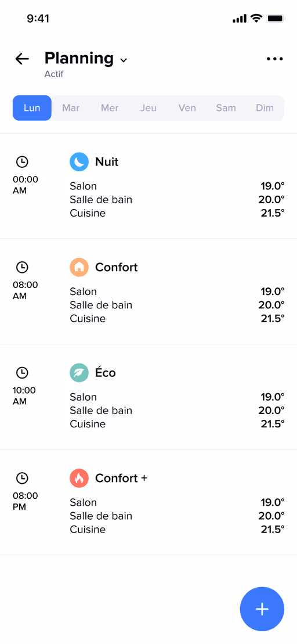The width and height of the screenshot is (297, 644).
Task: Tap the red flame Confort + icon
Action: pos(79,478)
